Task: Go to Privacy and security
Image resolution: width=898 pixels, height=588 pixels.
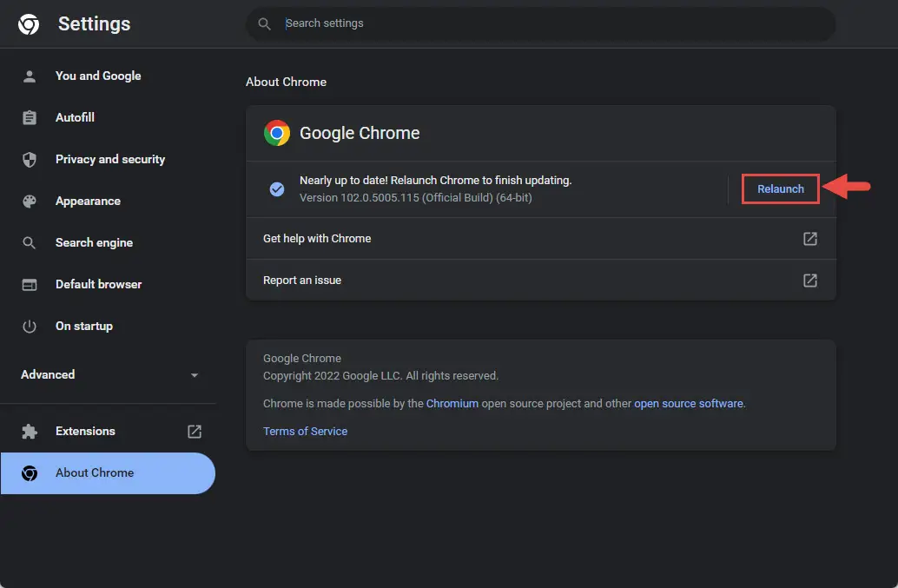Action: pyautogui.click(x=109, y=159)
